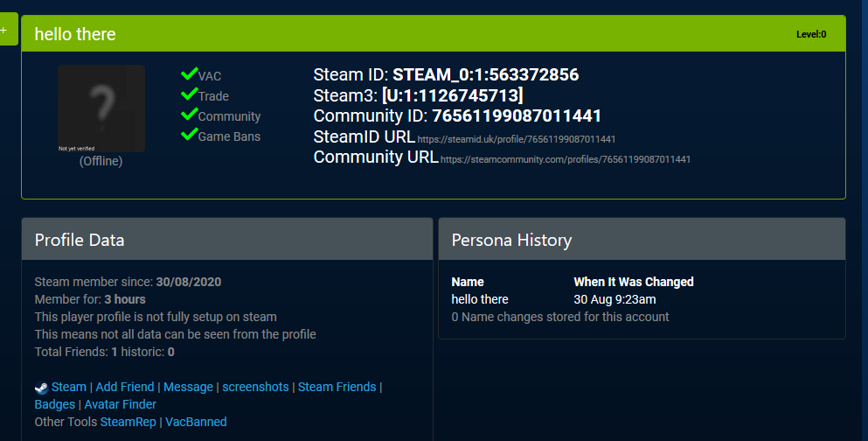
Task: Click the VAC green checkmark icon
Action: [190, 73]
